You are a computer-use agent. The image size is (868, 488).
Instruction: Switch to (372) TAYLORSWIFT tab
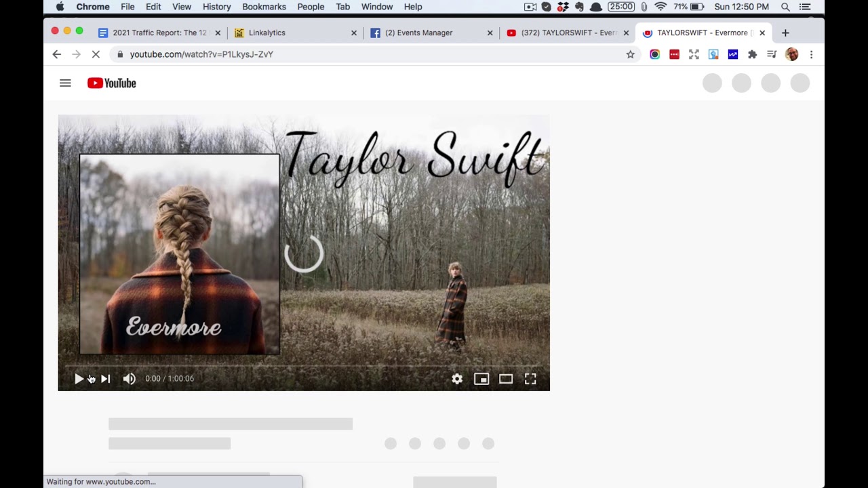568,33
